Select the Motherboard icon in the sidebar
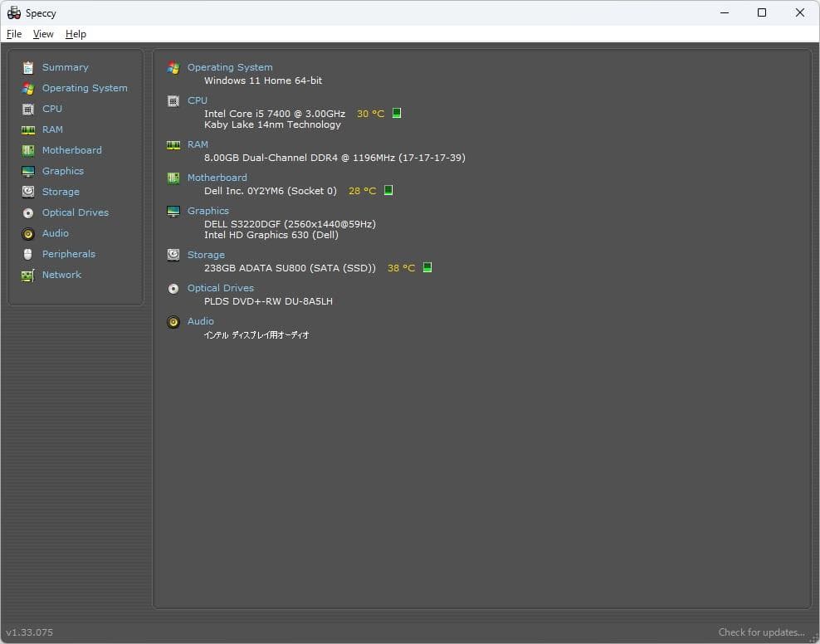The image size is (820, 644). (x=28, y=150)
